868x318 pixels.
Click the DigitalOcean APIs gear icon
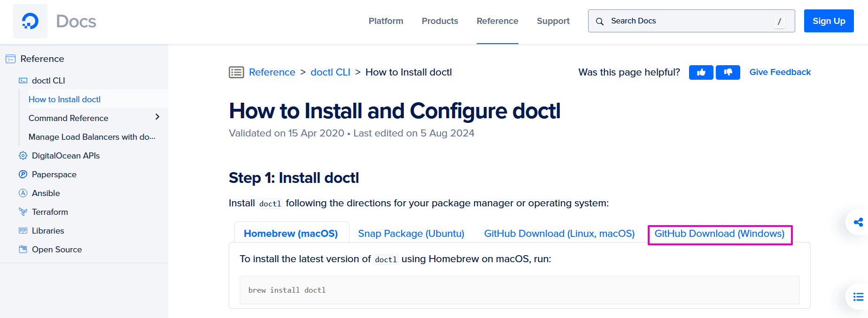coord(23,156)
